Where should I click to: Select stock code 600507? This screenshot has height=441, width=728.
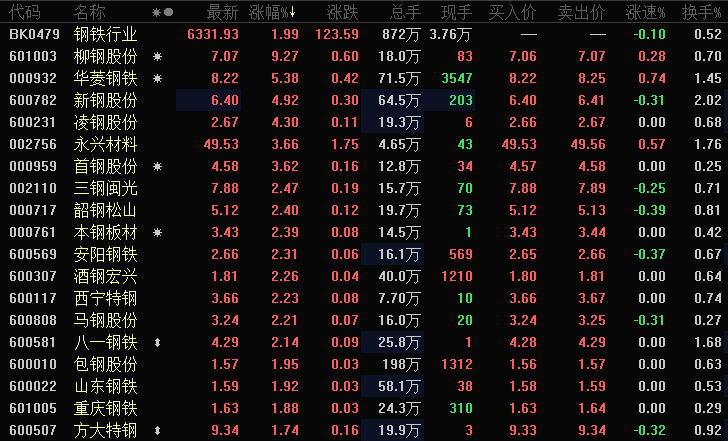click(x=33, y=430)
